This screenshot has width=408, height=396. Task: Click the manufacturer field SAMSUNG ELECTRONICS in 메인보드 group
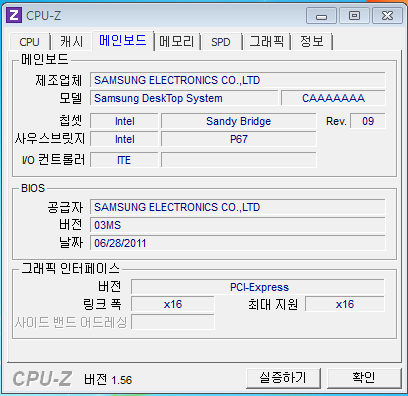coord(238,80)
